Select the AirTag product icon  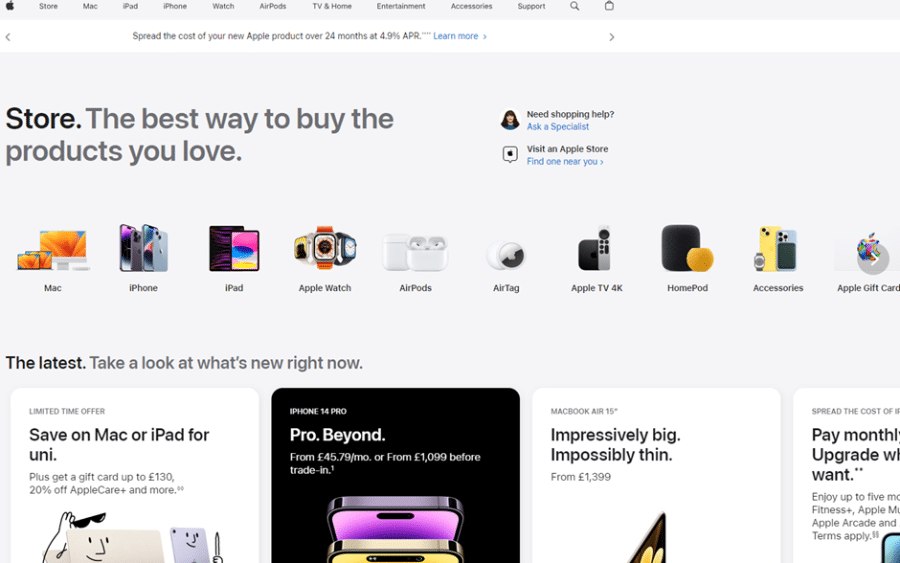[x=506, y=255]
